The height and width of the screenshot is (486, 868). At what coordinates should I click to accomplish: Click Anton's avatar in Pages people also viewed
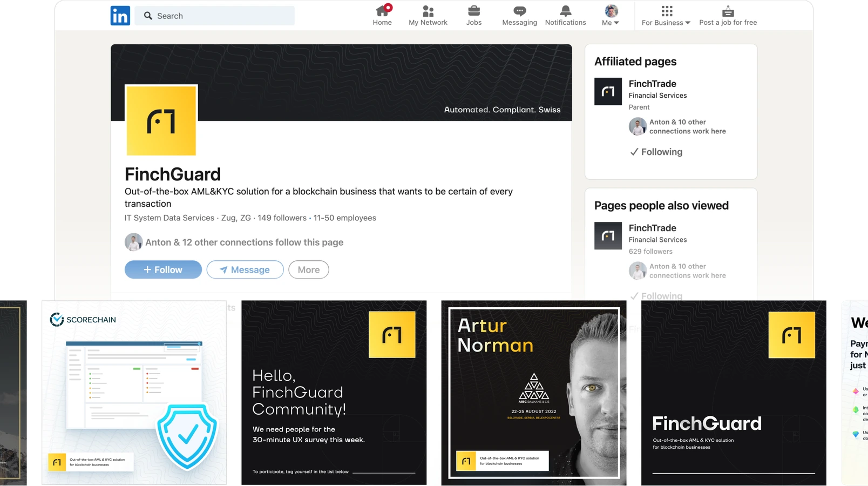point(638,271)
